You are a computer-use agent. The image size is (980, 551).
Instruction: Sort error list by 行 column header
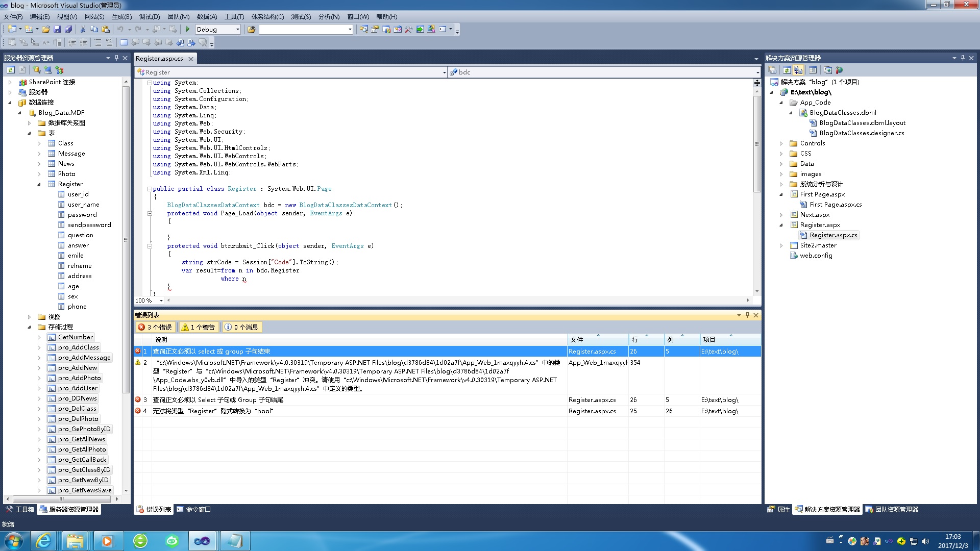pyautogui.click(x=646, y=339)
